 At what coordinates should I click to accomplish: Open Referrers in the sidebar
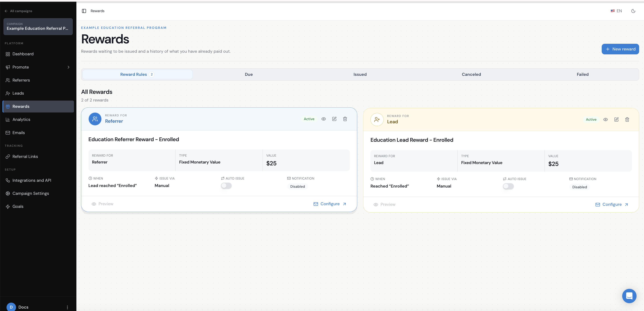point(38,80)
